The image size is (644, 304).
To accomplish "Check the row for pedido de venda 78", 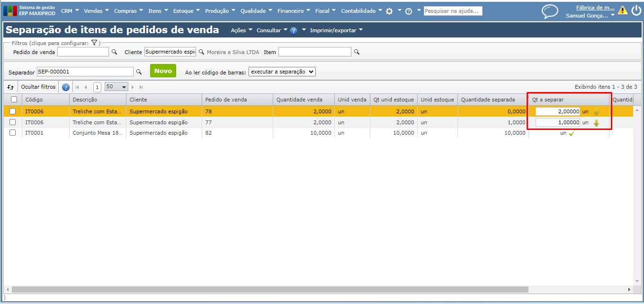I will click(13, 111).
